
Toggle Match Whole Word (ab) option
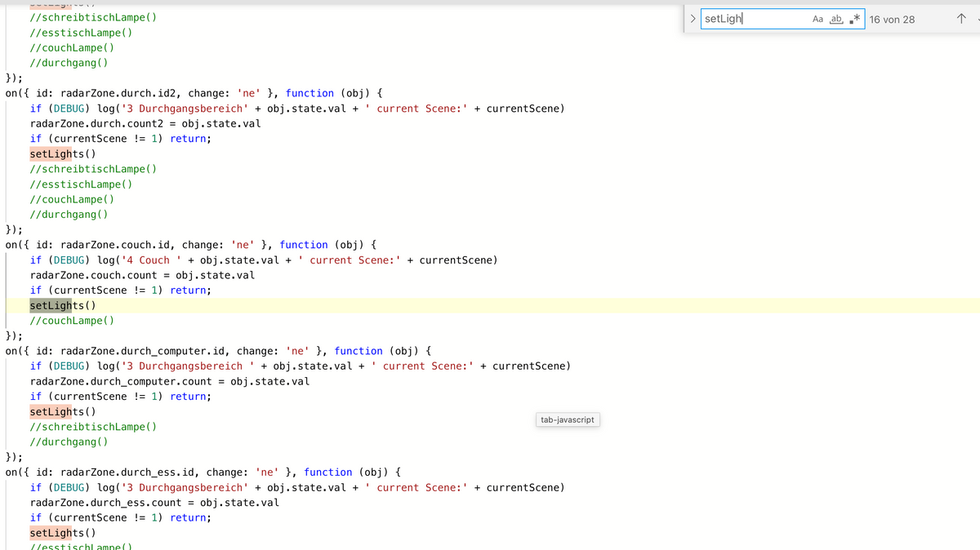point(836,19)
